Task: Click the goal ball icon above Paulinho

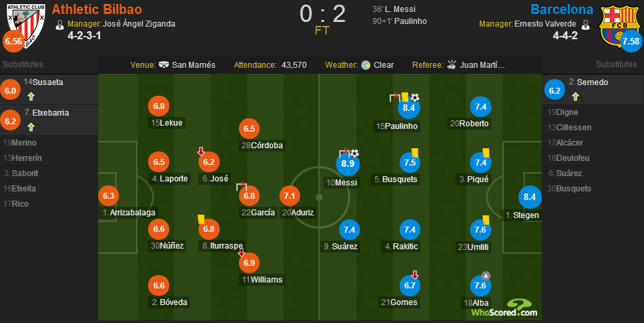Action: (x=415, y=98)
